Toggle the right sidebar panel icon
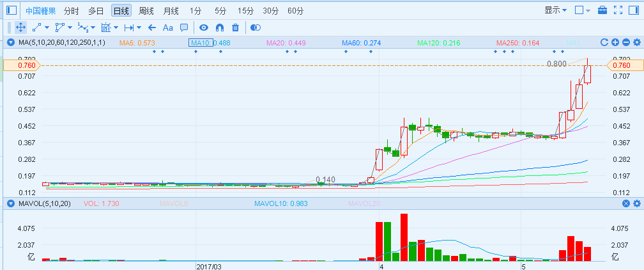 pos(634,10)
